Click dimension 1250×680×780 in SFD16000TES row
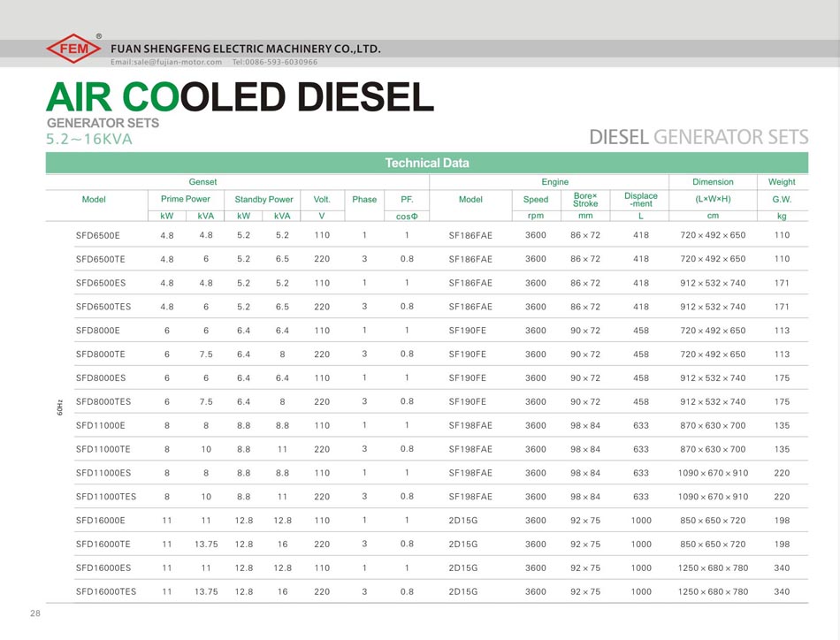 pyautogui.click(x=713, y=591)
